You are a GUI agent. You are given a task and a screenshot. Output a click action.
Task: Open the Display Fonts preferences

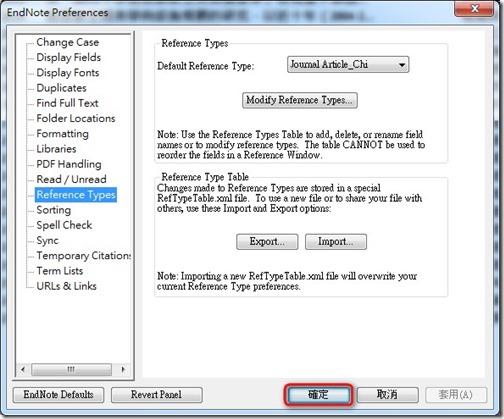tap(68, 73)
